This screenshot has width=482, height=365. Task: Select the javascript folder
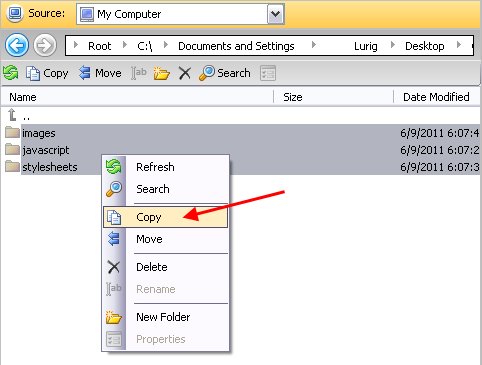click(x=46, y=150)
